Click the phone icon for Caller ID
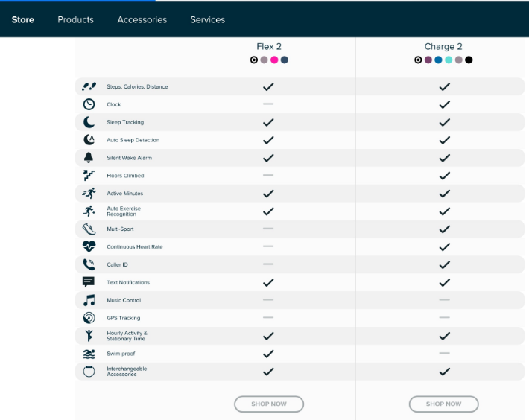 pyautogui.click(x=89, y=264)
